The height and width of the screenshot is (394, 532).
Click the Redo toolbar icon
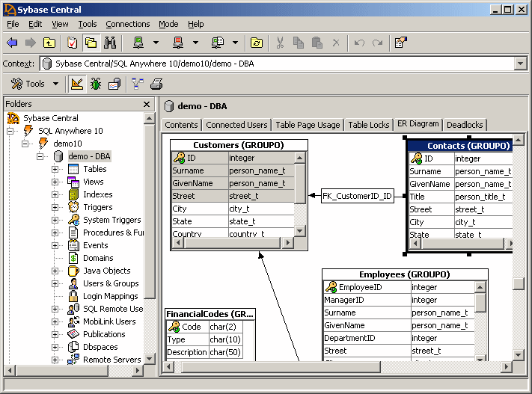(377, 43)
